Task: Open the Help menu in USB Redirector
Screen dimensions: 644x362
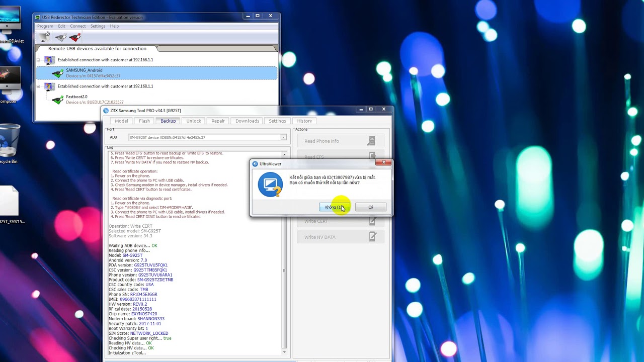Action: pos(114,26)
